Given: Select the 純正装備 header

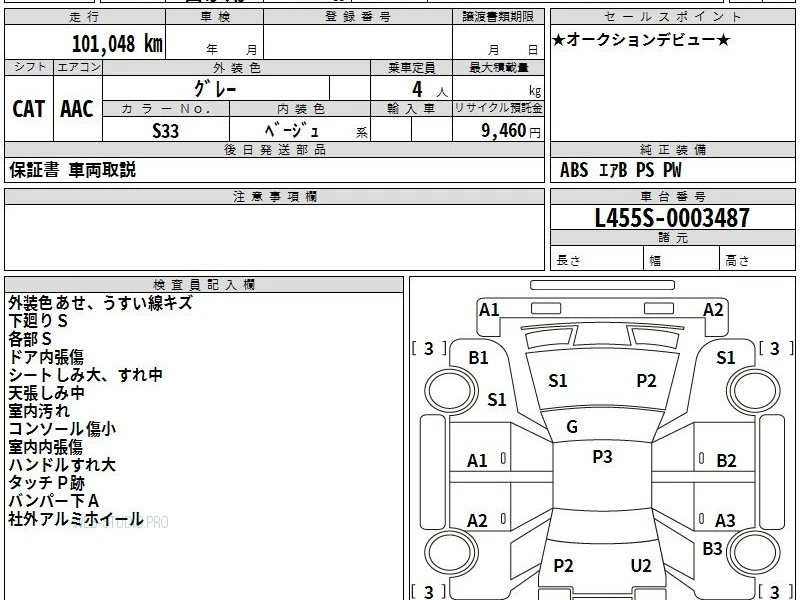Looking at the screenshot, I should [x=672, y=149].
